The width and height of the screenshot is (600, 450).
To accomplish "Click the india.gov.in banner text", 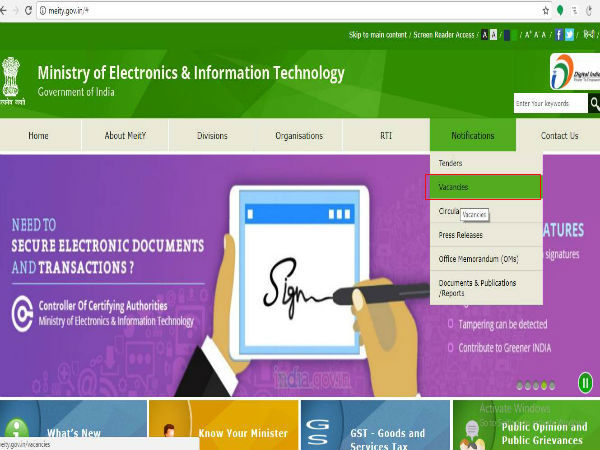I will (x=312, y=379).
